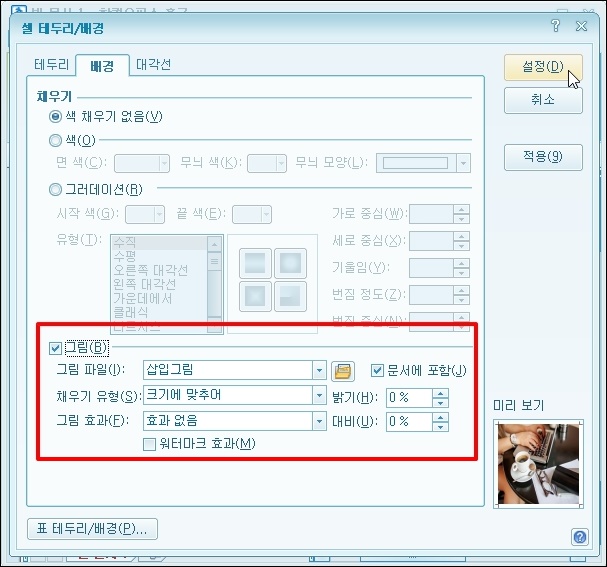Click the 적용(9) button
The width and height of the screenshot is (607, 567).
543,157
